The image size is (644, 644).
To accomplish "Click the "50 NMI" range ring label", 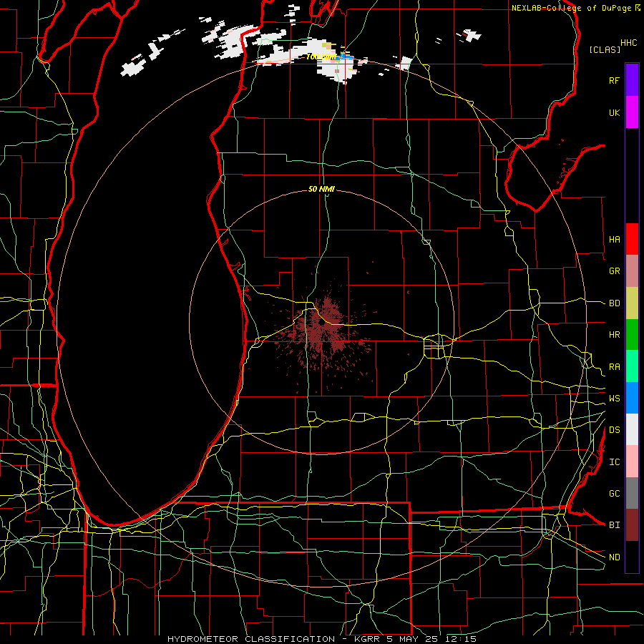I will (321, 189).
